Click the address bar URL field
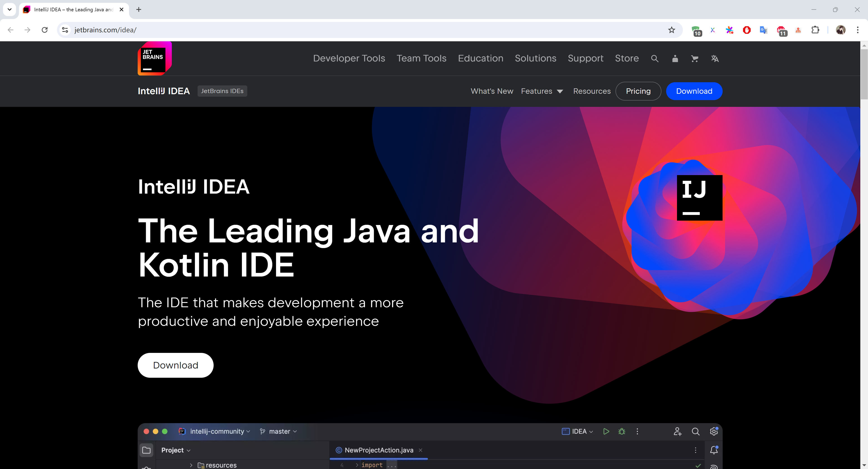Viewport: 868px width, 469px height. point(337,30)
